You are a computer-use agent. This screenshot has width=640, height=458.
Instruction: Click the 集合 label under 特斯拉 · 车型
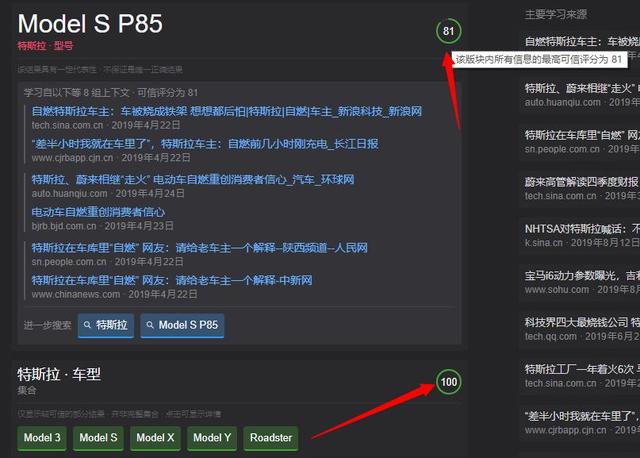tap(27, 391)
